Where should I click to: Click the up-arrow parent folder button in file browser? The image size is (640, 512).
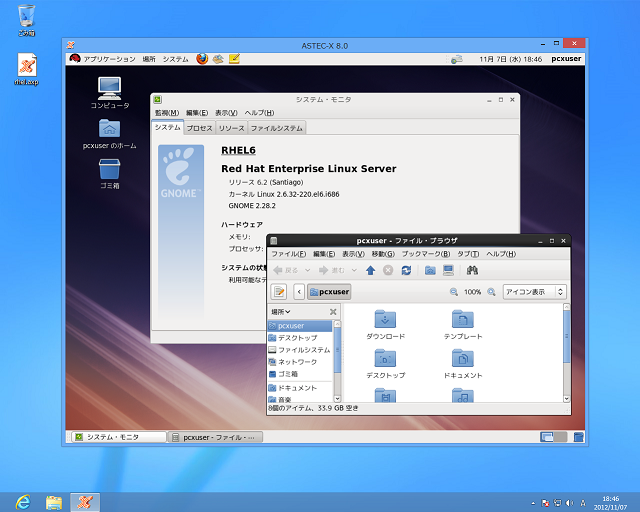pyautogui.click(x=370, y=270)
